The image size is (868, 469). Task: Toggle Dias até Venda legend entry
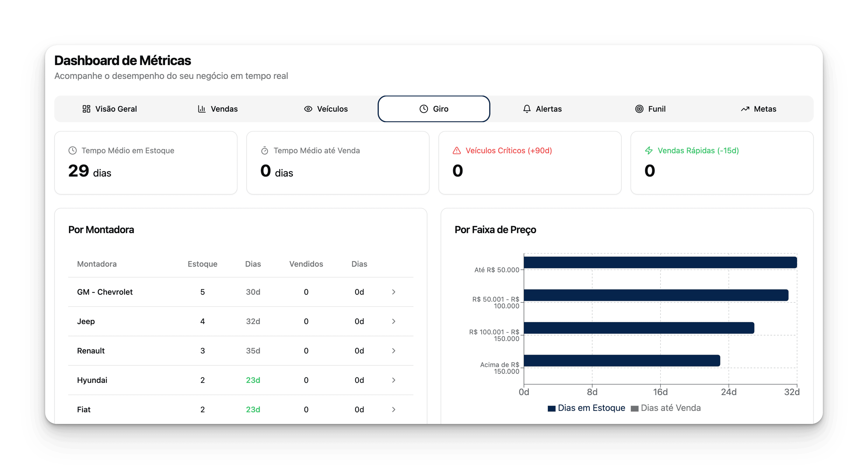666,408
